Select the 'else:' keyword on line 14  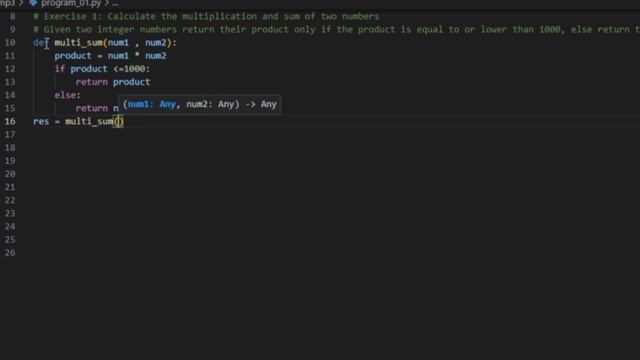[67, 95]
